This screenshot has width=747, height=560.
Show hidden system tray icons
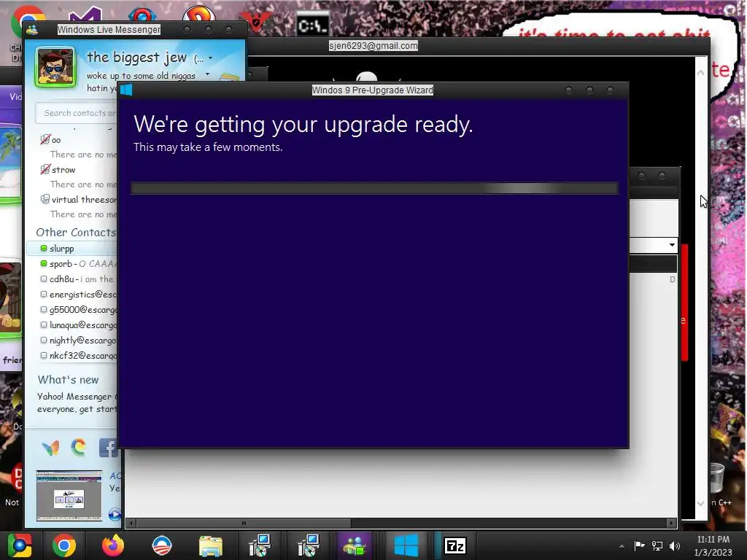[x=622, y=546]
